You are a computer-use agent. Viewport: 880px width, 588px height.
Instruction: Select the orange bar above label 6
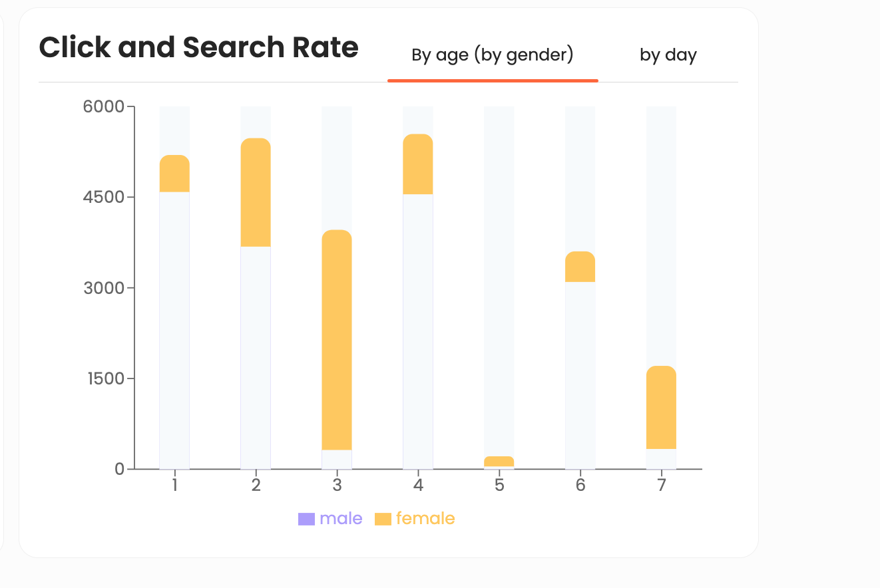(580, 266)
